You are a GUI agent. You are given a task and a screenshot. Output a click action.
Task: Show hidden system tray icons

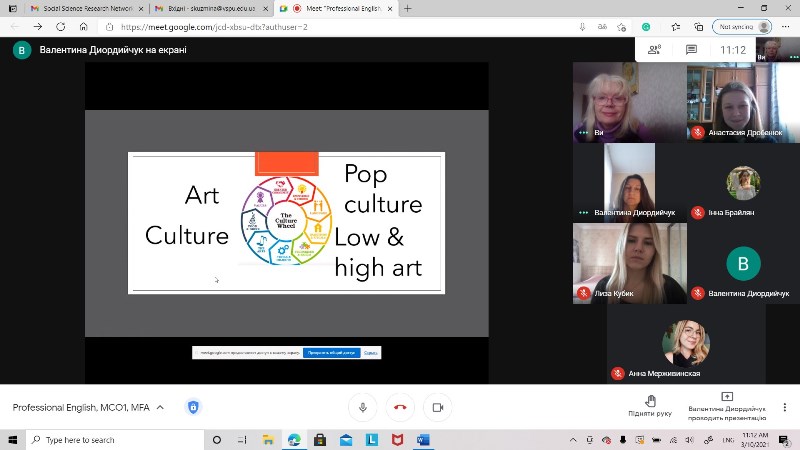(573, 440)
